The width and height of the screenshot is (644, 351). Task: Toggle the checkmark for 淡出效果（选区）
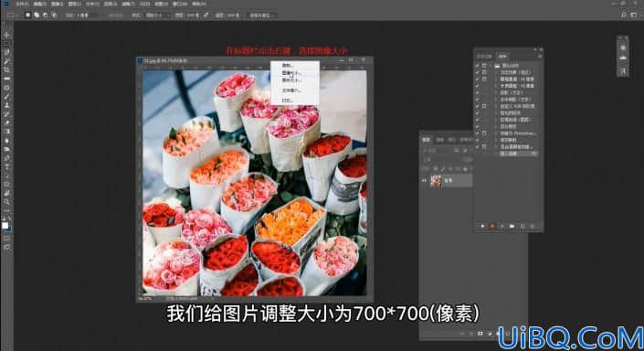(x=477, y=72)
